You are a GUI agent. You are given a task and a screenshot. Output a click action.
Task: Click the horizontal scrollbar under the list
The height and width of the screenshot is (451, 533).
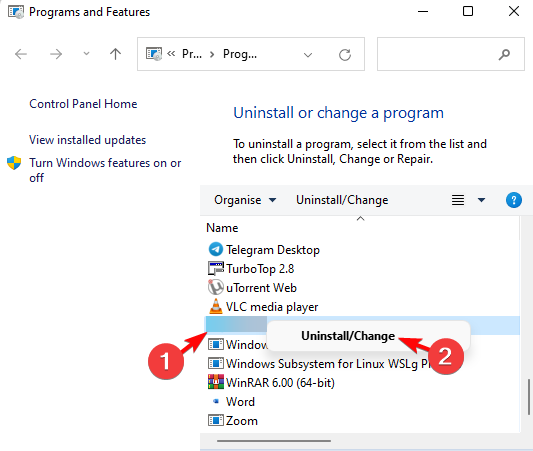pos(274,441)
